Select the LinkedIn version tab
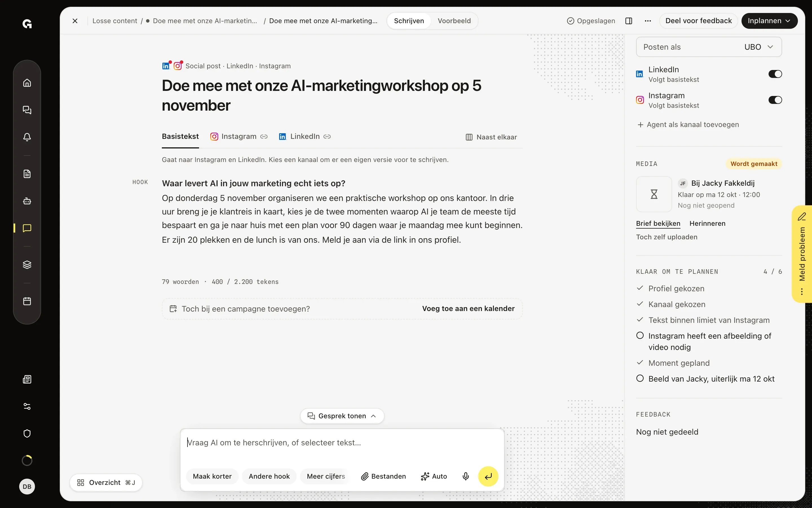This screenshot has height=508, width=812. pos(305,136)
